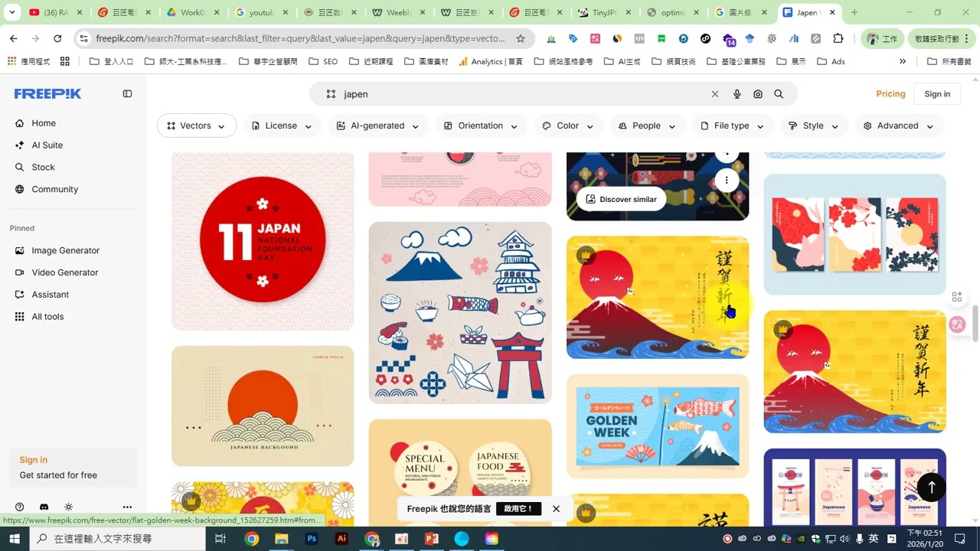Open the three floral cards vector

pyautogui.click(x=855, y=234)
